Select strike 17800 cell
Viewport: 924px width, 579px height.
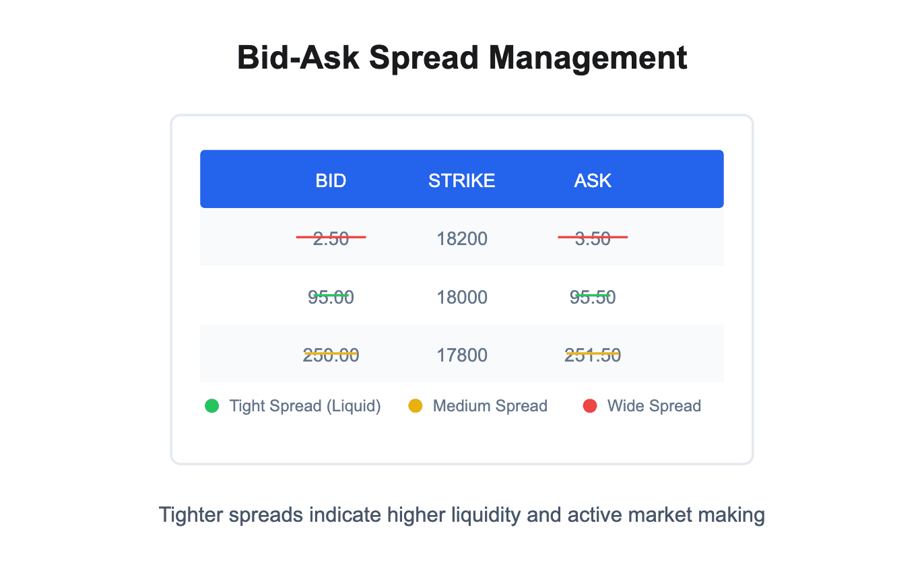(x=462, y=355)
